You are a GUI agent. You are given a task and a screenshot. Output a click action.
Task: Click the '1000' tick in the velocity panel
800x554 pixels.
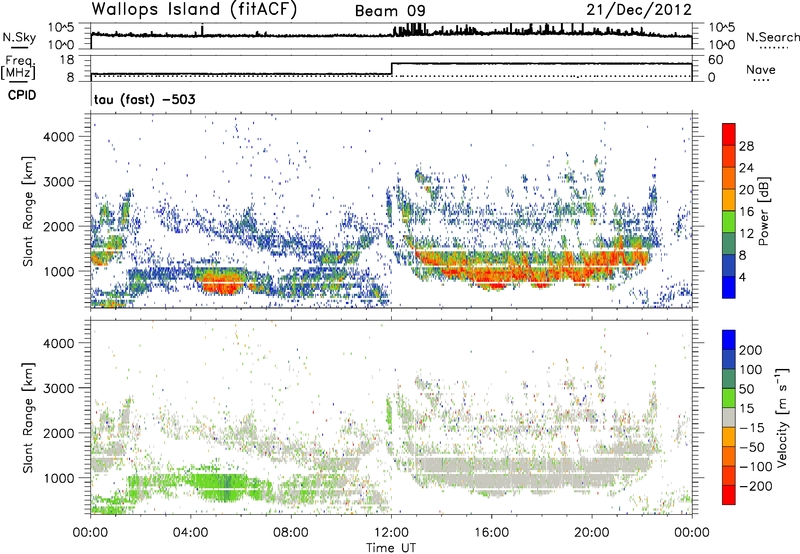[59, 478]
